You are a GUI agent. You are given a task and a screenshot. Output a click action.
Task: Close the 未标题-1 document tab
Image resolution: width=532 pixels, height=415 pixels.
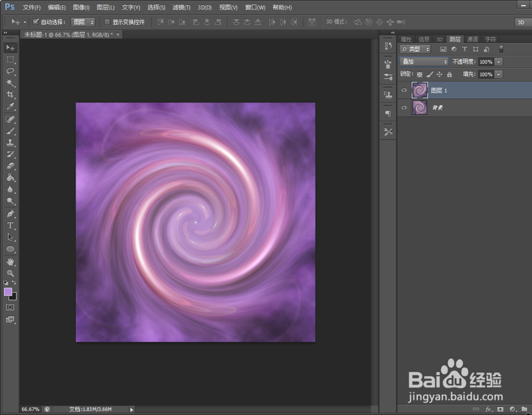[118, 35]
